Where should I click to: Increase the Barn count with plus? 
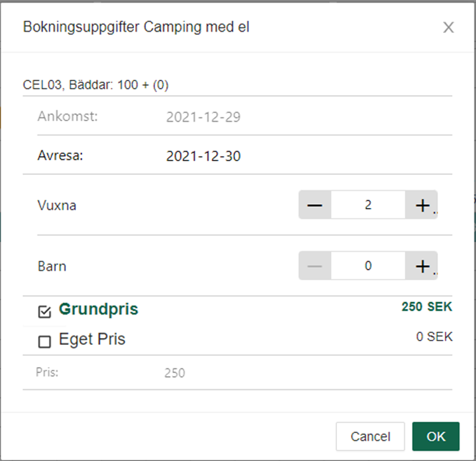421,266
